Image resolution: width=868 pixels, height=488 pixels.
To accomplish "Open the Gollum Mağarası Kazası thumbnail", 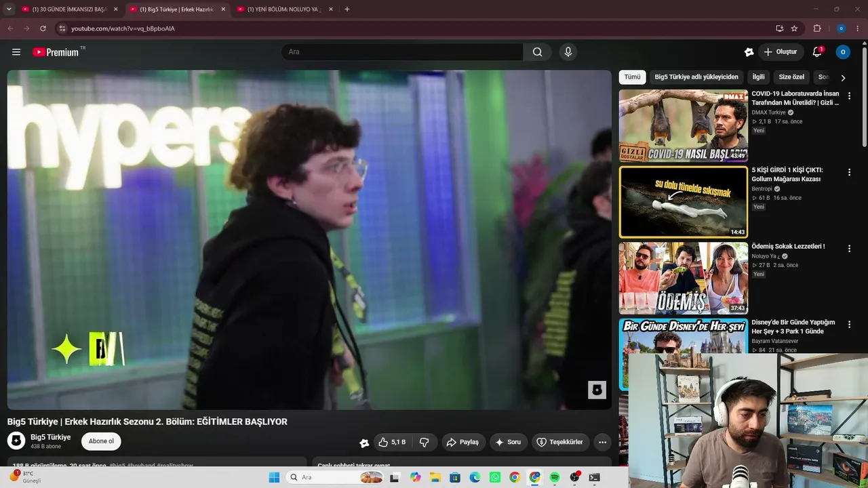I will coord(684,202).
